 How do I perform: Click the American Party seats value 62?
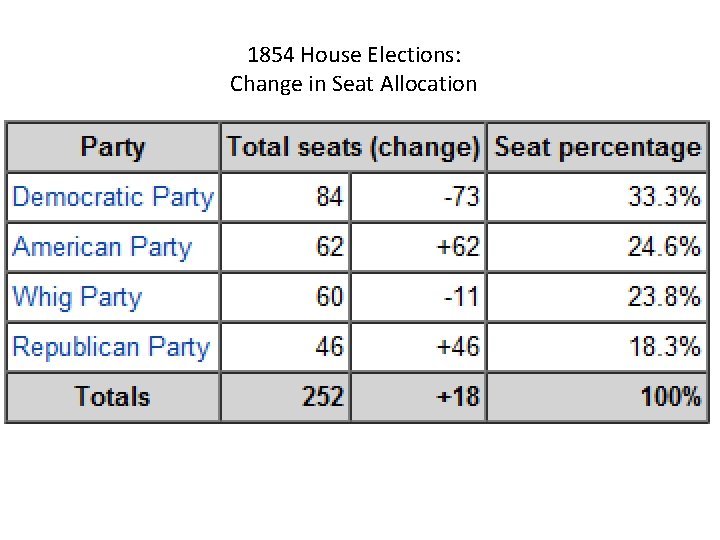tap(329, 247)
